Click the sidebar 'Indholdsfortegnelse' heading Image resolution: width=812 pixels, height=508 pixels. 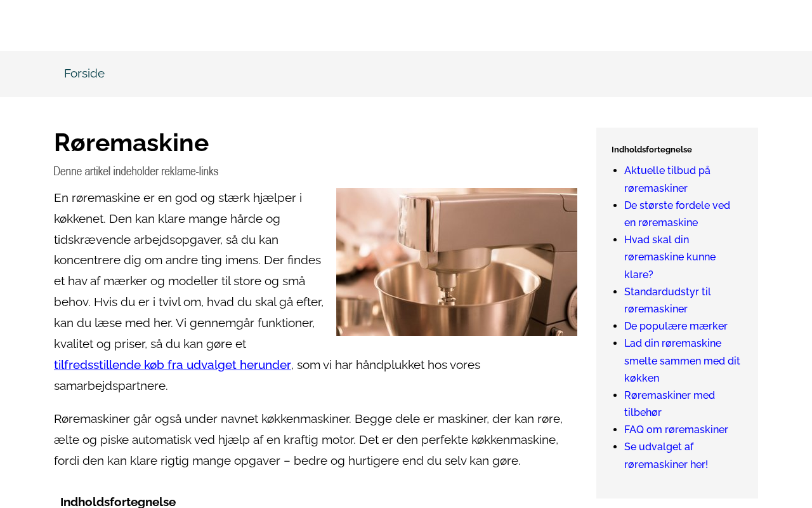[652, 150]
